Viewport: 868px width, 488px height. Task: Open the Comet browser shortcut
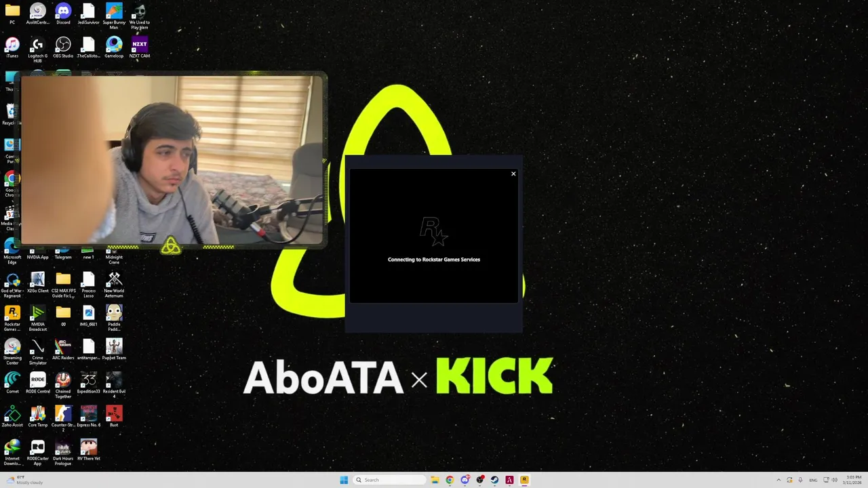12,384
